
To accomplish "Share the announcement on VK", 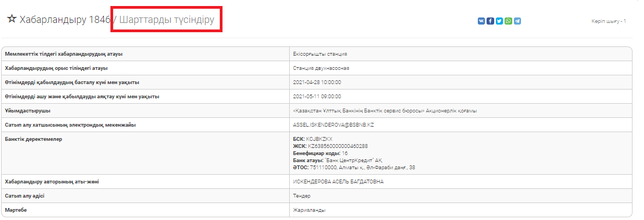I will pyautogui.click(x=481, y=21).
